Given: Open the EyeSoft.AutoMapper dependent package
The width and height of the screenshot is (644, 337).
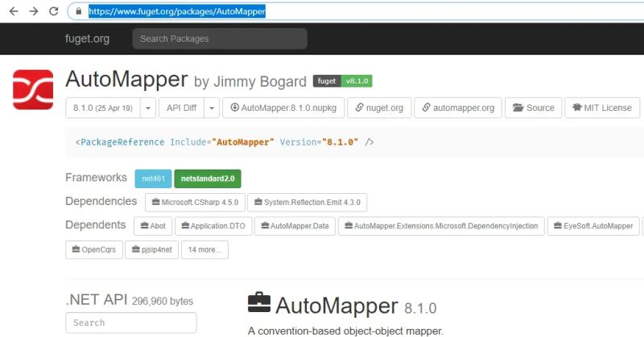Looking at the screenshot, I should click(x=593, y=226).
